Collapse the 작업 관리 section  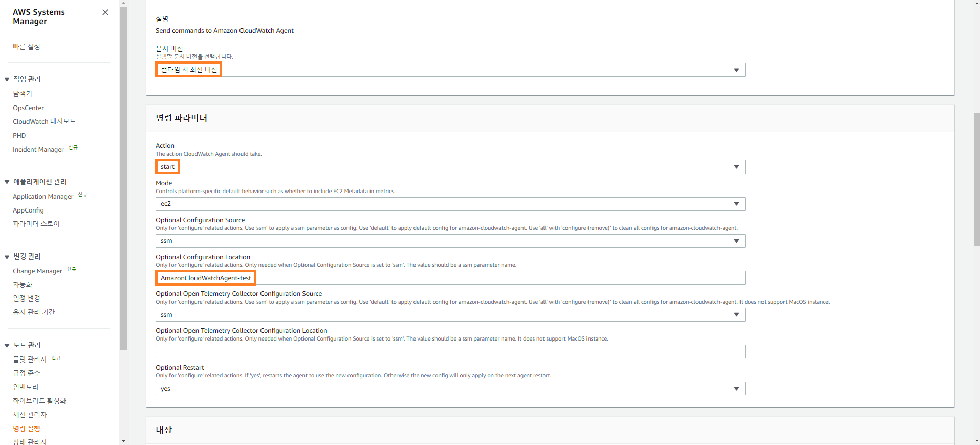click(x=7, y=79)
